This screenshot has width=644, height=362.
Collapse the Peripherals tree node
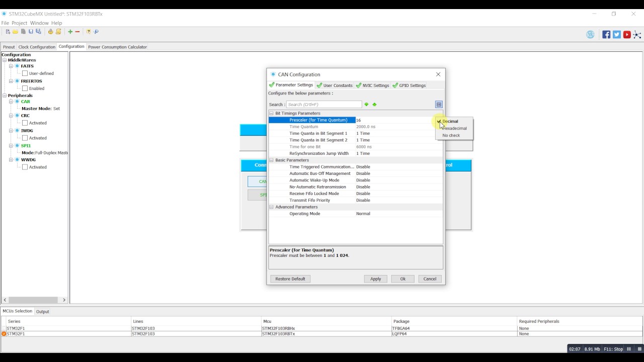[5, 96]
